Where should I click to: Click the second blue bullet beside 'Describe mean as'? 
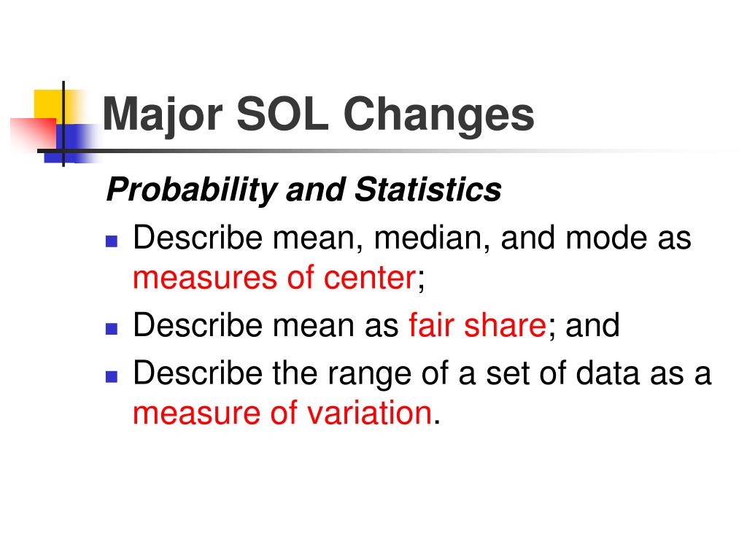point(112,329)
